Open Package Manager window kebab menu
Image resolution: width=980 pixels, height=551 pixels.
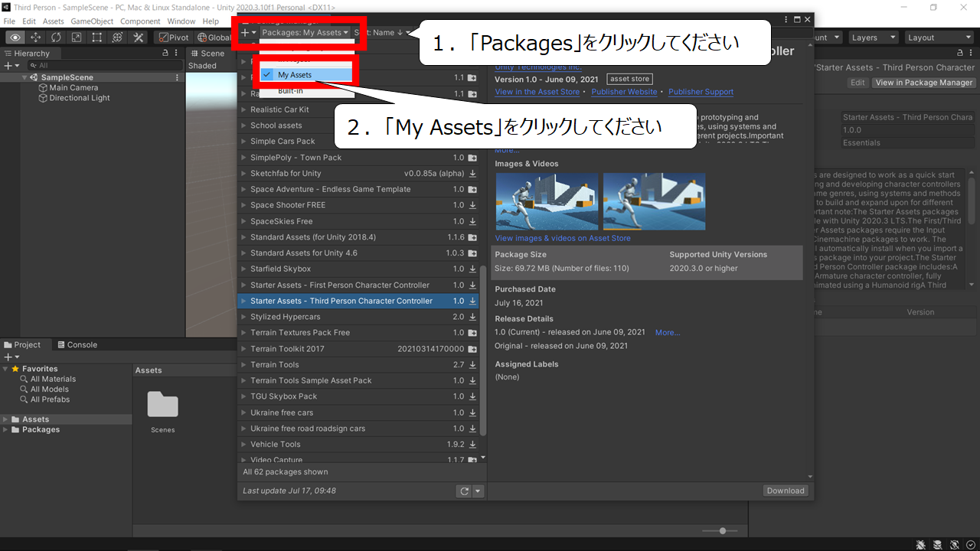pyautogui.click(x=786, y=19)
